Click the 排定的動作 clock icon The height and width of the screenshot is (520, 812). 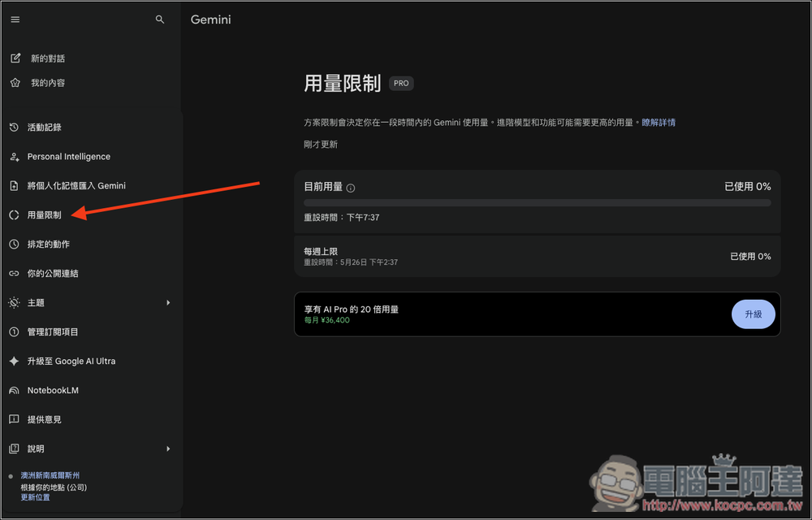14,244
